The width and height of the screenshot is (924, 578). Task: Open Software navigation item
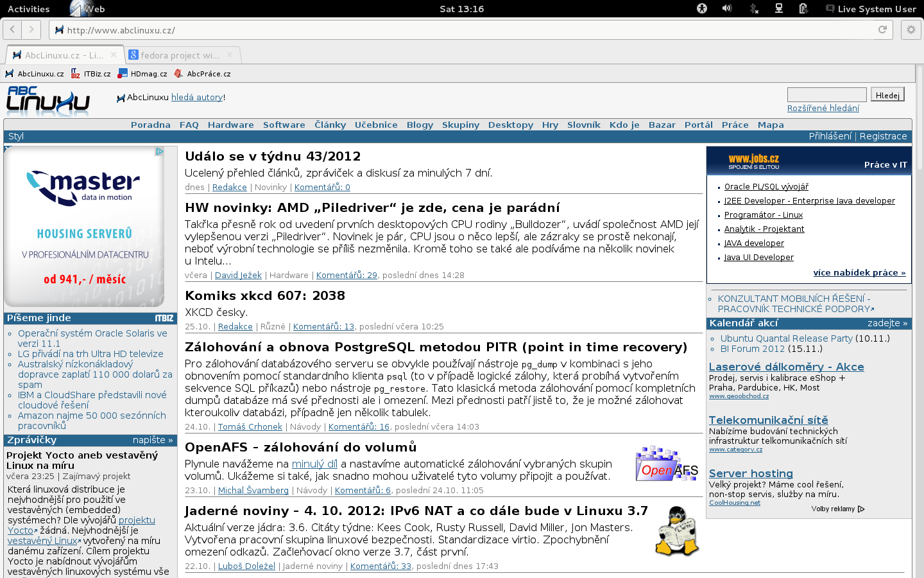click(x=284, y=125)
